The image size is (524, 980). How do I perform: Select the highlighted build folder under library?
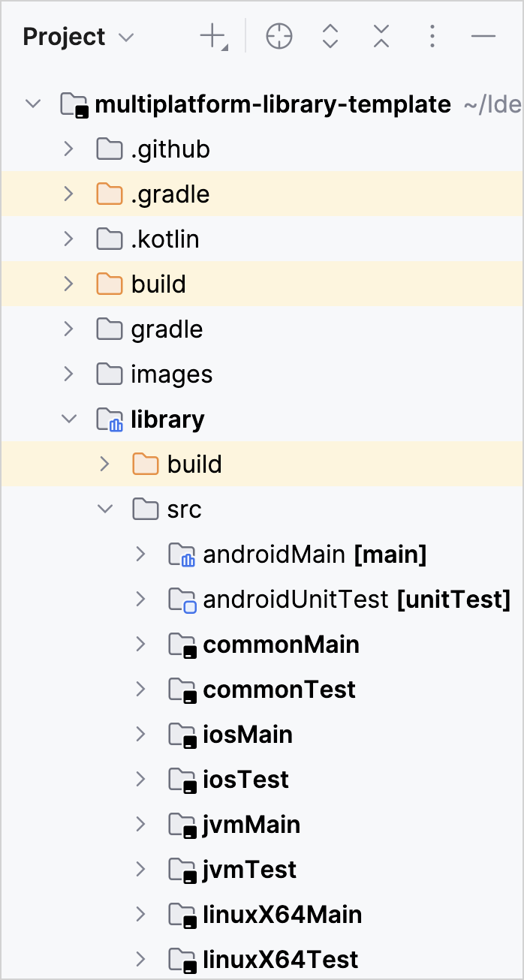194,464
